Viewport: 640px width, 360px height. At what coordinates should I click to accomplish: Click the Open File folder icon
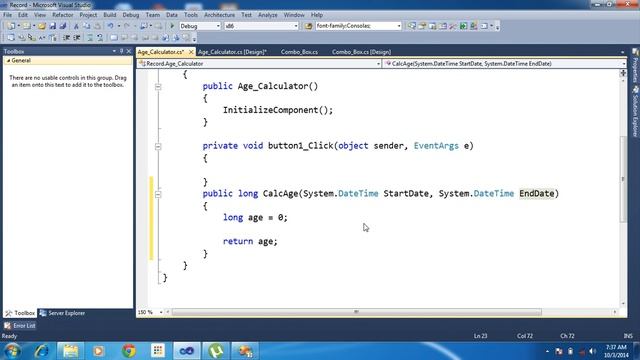(x=42, y=26)
